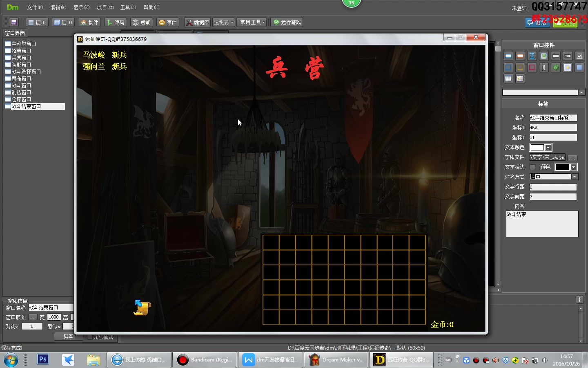Pick the checkbox control icon
The image size is (588, 368).
point(579,56)
